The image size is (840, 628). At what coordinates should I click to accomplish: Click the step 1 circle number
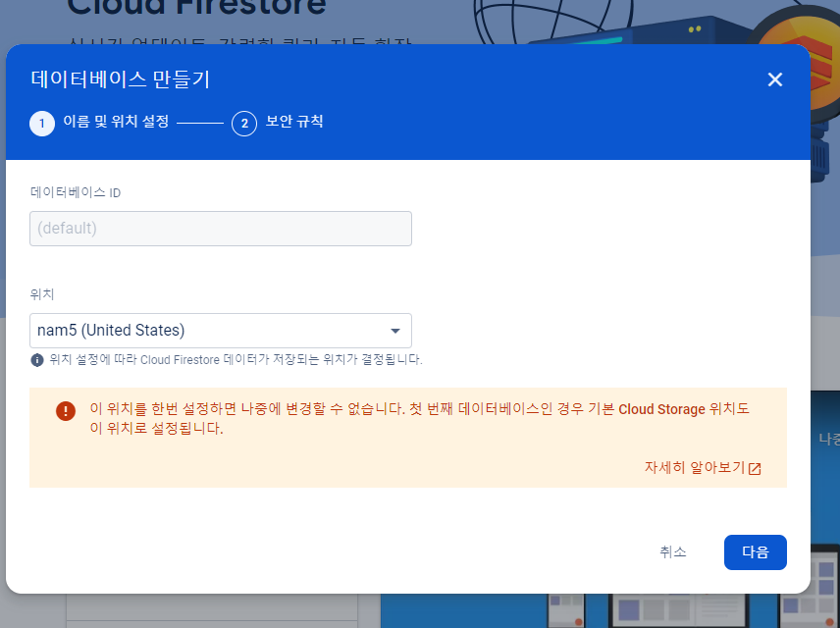pyautogui.click(x=42, y=124)
